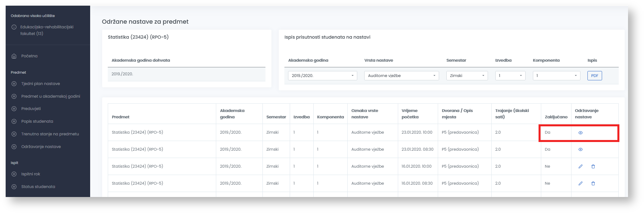The height and width of the screenshot is (213, 644).
Task: Click the PDF export button
Action: point(594,76)
